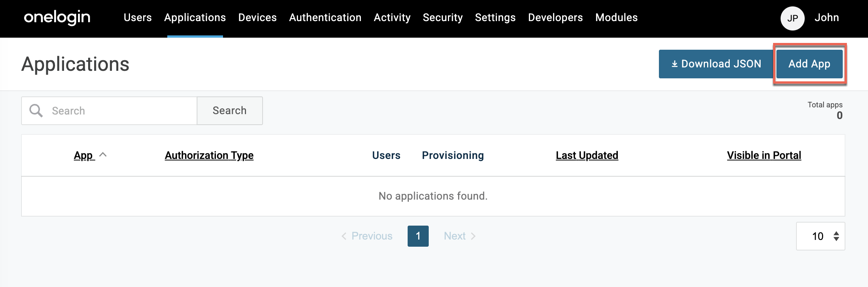This screenshot has height=287, width=868.
Task: Open the Settings menu
Action: 495,18
